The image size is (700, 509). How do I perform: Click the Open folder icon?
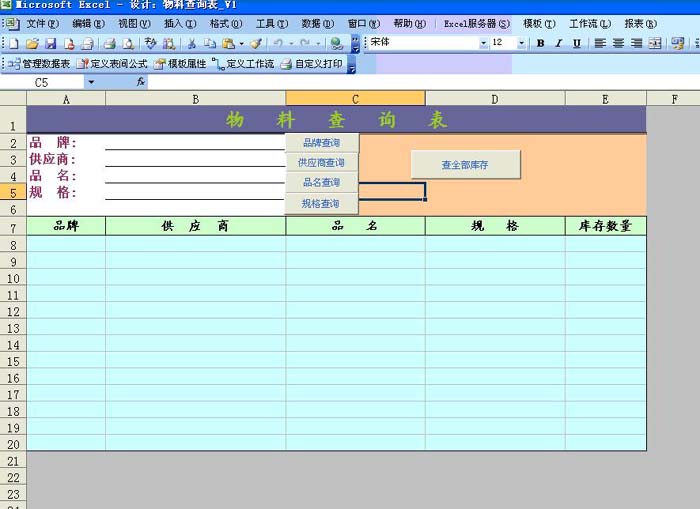click(x=32, y=44)
